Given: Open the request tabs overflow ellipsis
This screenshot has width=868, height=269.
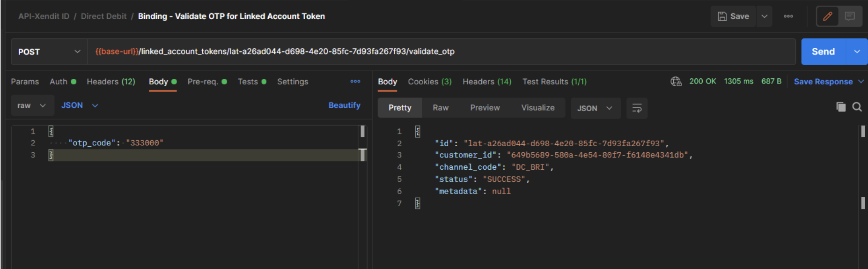Looking at the screenshot, I should (355, 82).
